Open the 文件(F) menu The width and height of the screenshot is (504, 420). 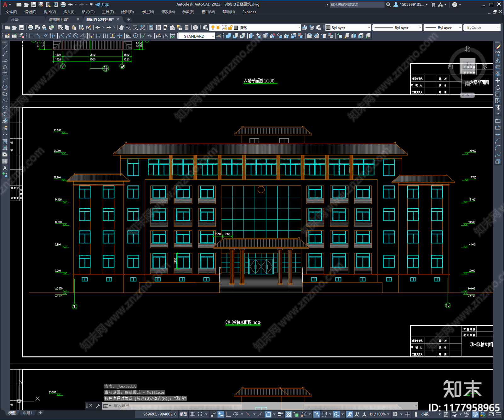11,12
